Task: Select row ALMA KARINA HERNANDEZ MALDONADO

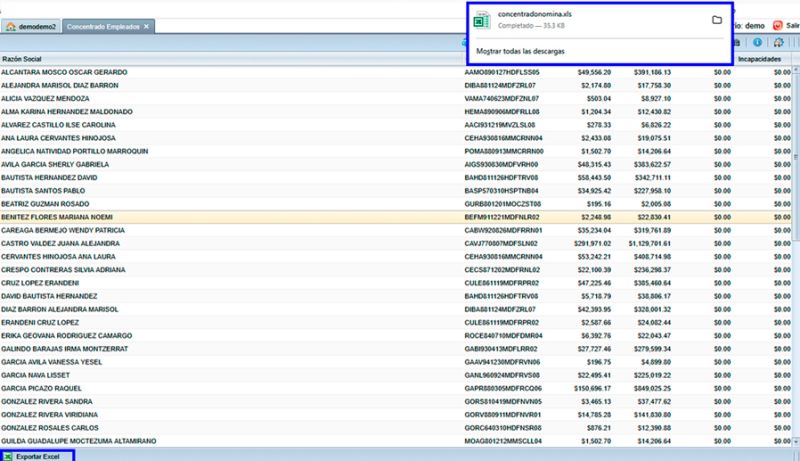Action: [396, 112]
